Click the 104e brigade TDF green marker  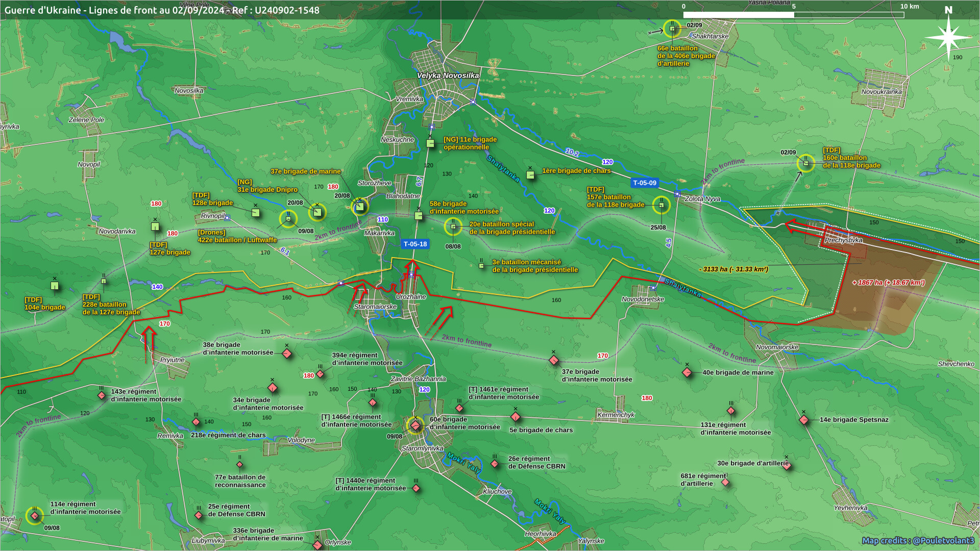(55, 286)
